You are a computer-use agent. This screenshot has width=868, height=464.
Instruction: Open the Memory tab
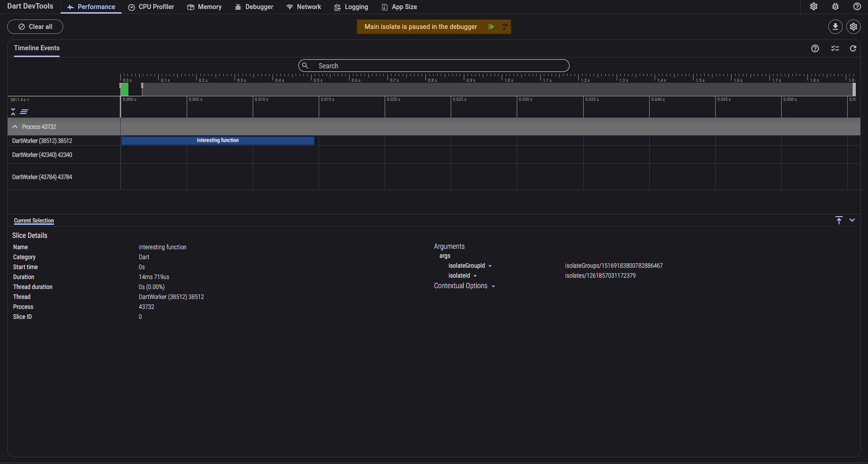pyautogui.click(x=204, y=7)
